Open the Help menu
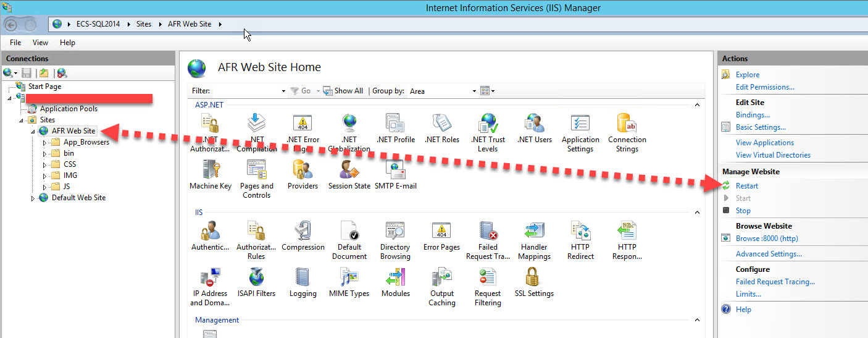Screen dimensions: 868x338 coord(67,43)
